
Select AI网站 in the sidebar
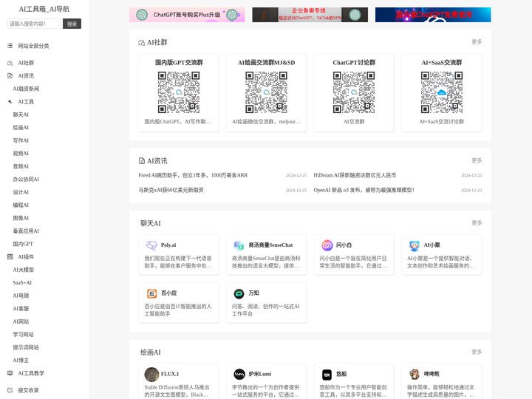click(21, 321)
